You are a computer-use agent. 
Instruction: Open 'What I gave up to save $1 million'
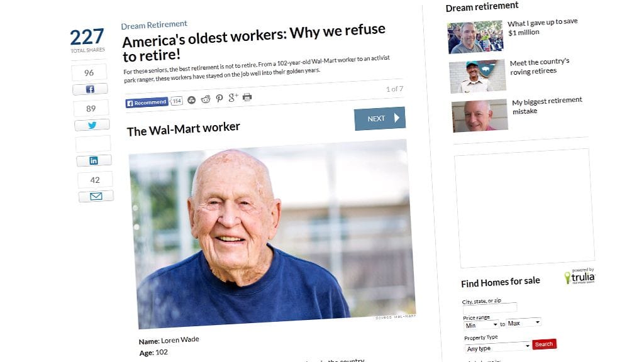[x=543, y=26]
